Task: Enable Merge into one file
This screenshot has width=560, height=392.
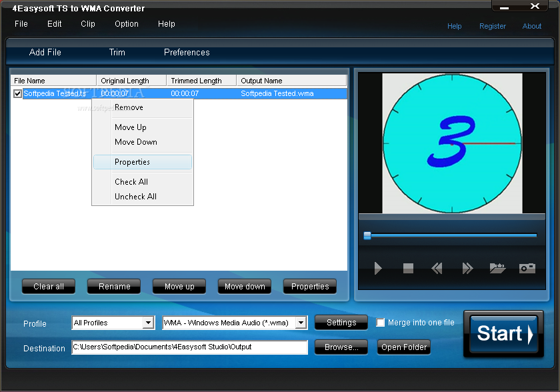Action: point(381,323)
